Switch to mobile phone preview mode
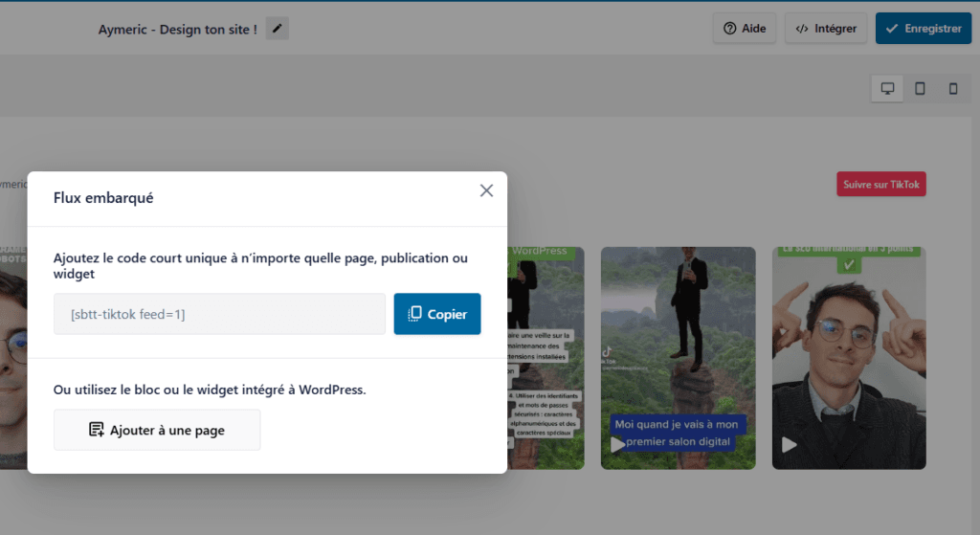980x535 pixels. tap(952, 89)
